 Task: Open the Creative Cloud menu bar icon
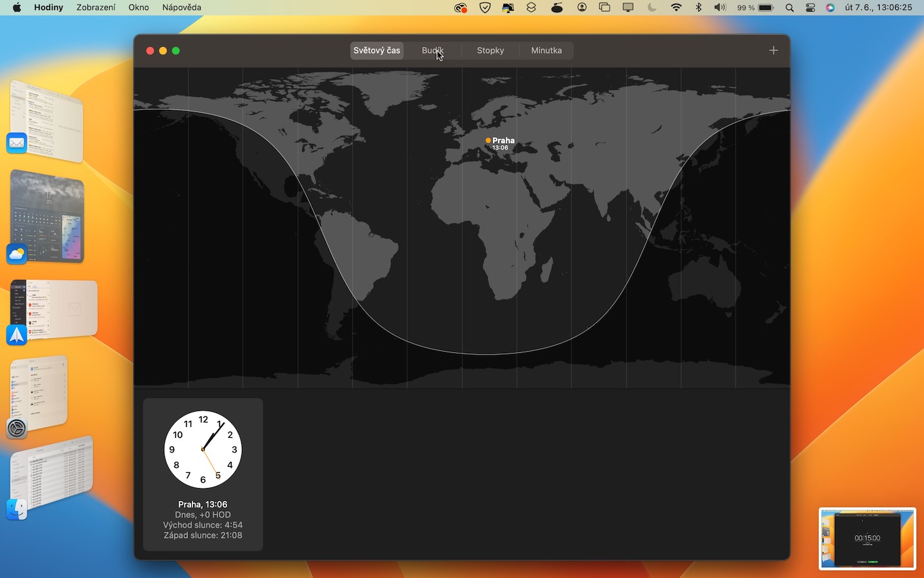click(x=460, y=8)
